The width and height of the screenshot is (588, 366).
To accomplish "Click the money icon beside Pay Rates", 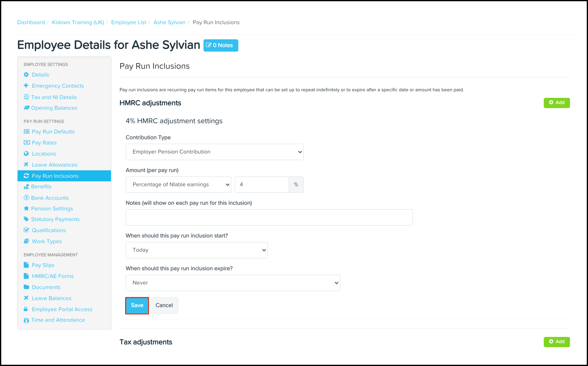I will (26, 143).
